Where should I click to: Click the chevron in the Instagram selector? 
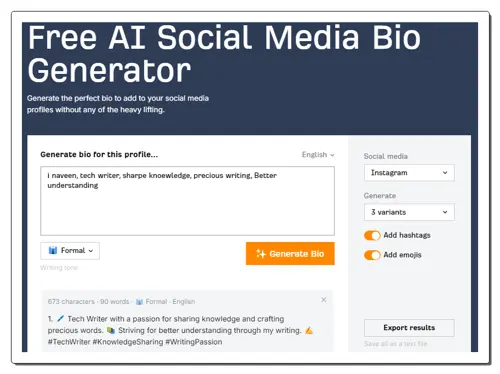click(445, 173)
